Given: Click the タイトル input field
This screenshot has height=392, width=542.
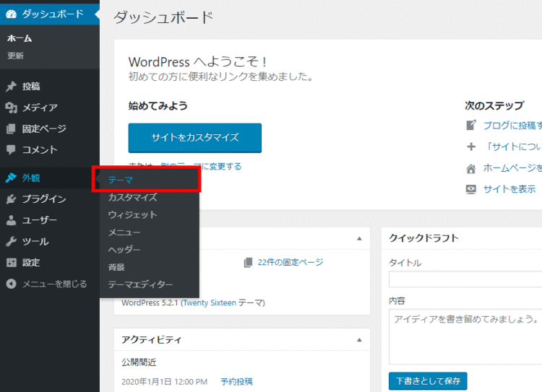Looking at the screenshot, I should 465,279.
